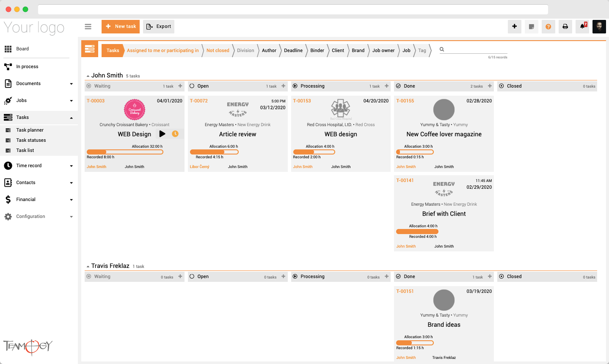This screenshot has width=609, height=364.
Task: Add task to Travis Freklaz Processing column
Action: coord(387,276)
